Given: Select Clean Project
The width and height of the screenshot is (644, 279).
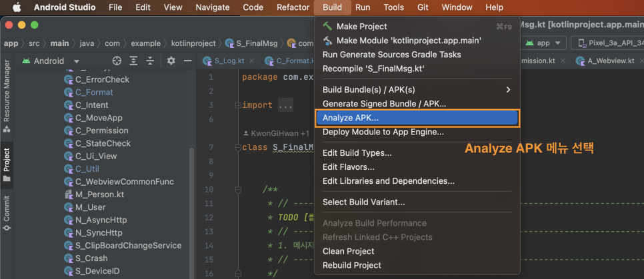Looking at the screenshot, I should tap(417, 251).
